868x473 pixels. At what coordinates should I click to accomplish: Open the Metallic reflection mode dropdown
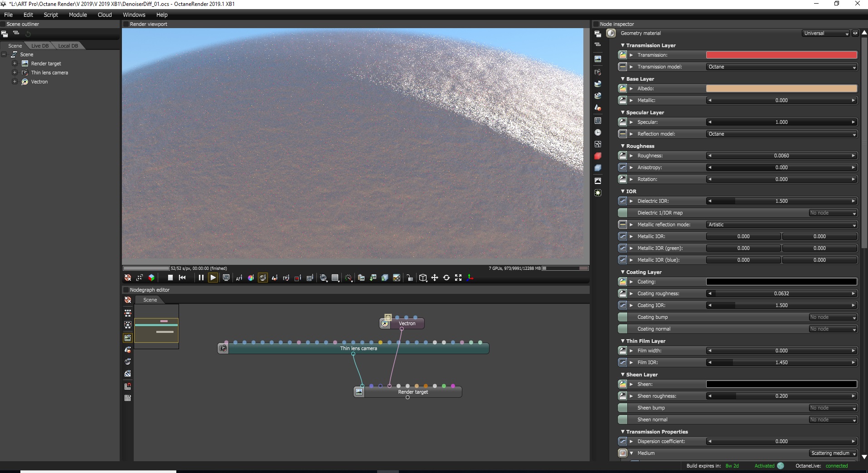[x=781, y=224]
